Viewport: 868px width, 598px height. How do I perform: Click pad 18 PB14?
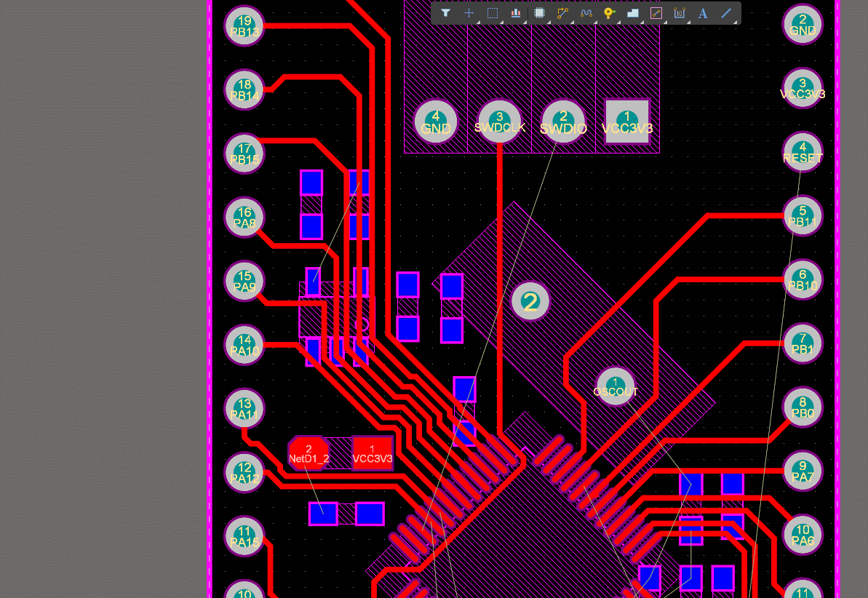coord(244,89)
